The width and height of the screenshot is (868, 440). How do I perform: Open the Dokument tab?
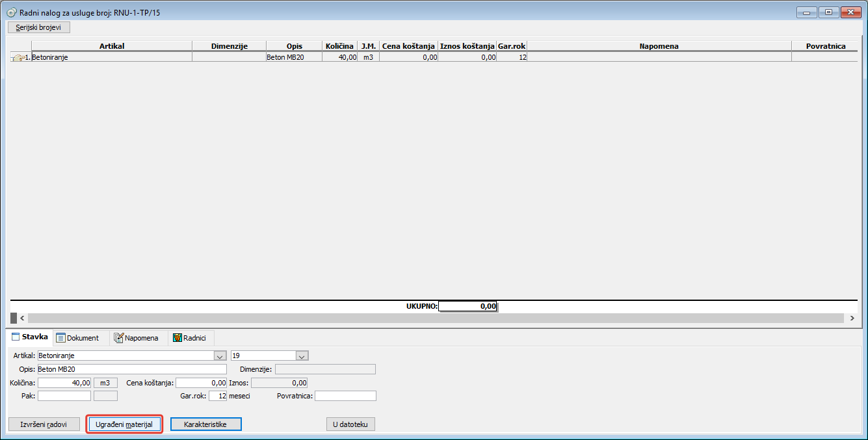click(77, 338)
